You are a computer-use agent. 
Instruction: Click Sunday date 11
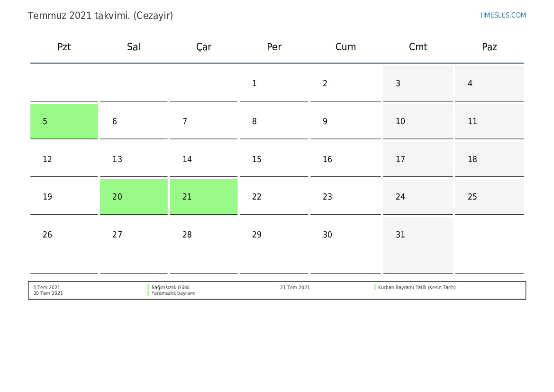(490, 121)
